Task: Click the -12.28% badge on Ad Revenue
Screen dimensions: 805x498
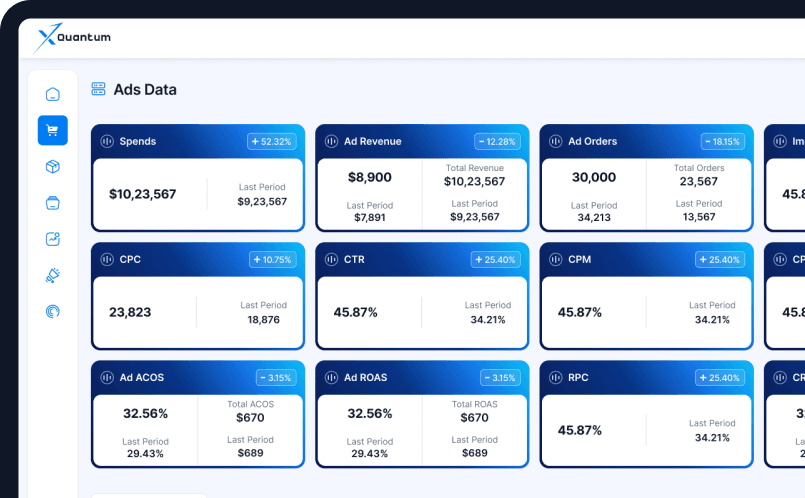Action: pyautogui.click(x=497, y=142)
